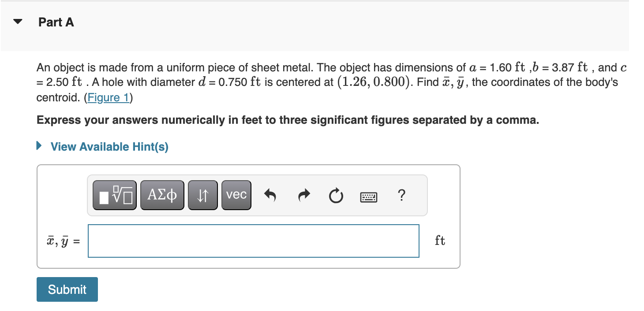
Task: Open the Greek symbols ΑΣφ palette
Action: pos(162,194)
